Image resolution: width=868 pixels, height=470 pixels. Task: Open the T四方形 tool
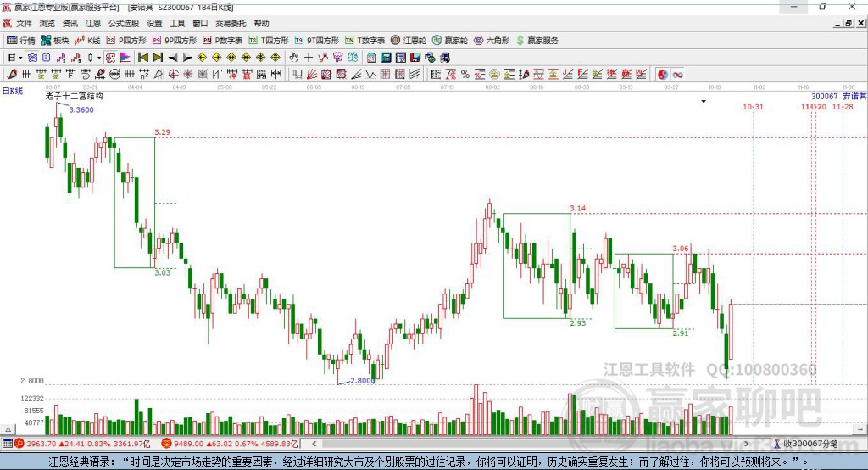[269, 41]
